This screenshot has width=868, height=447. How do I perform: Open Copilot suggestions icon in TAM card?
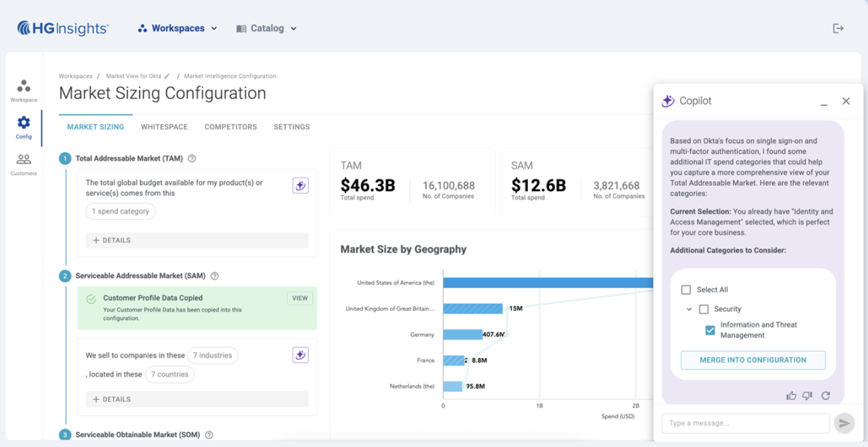pyautogui.click(x=300, y=185)
